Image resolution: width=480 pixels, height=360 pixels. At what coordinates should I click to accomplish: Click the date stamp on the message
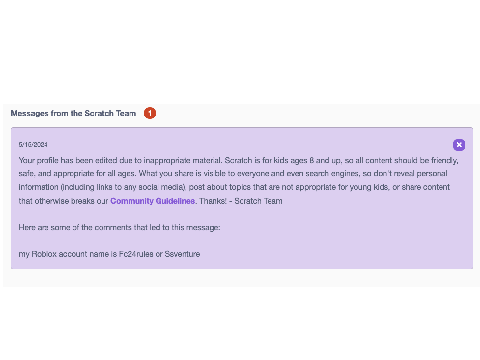[x=33, y=144]
